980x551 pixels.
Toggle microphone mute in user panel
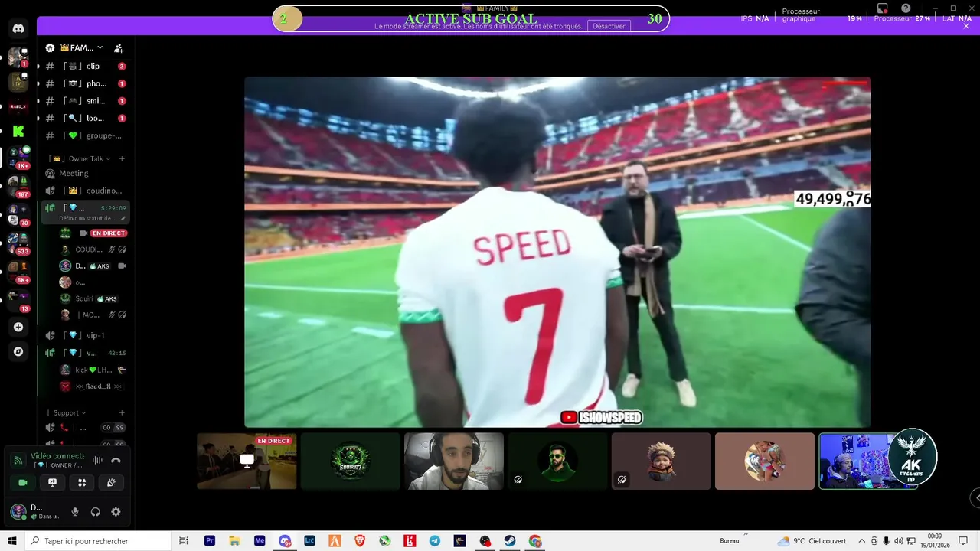tap(74, 512)
